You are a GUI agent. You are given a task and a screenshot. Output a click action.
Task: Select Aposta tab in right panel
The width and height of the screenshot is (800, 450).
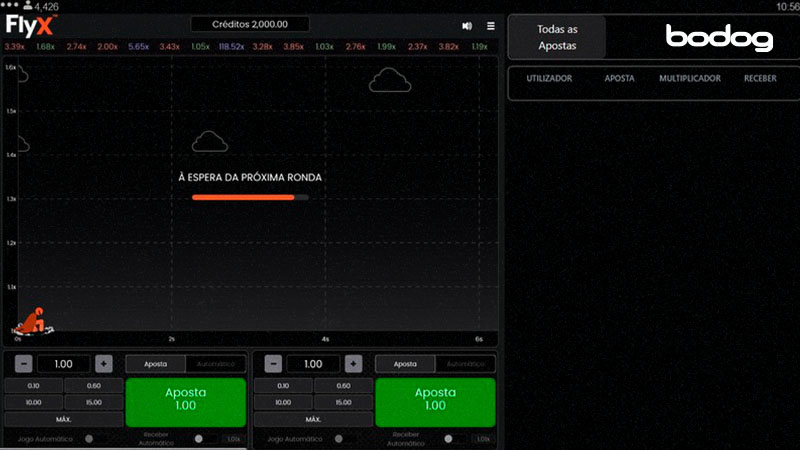pos(406,364)
